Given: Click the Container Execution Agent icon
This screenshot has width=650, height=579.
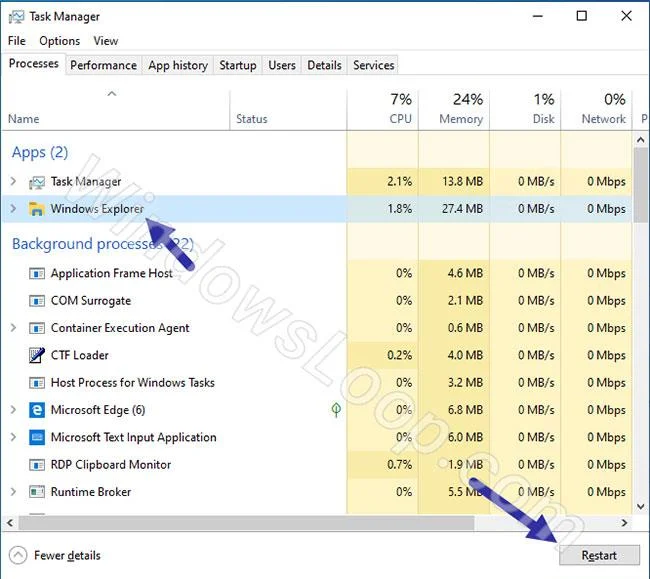Looking at the screenshot, I should [x=37, y=328].
